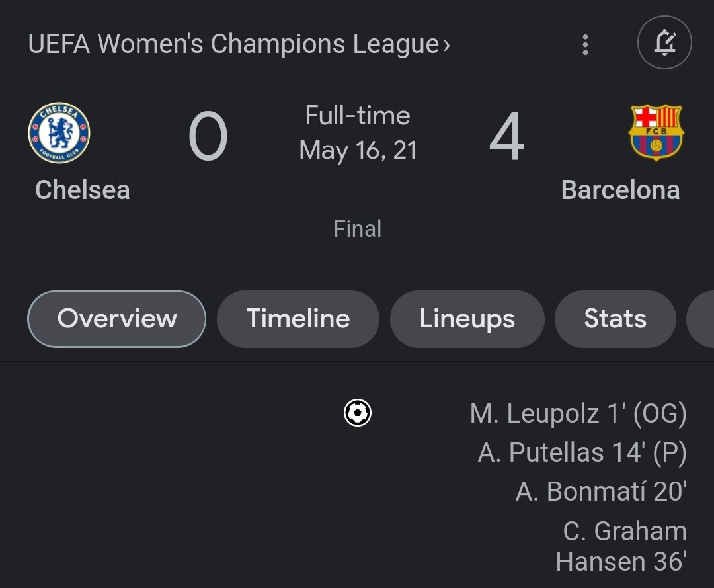Screen dimensions: 714x588
Task: Open the Lineups tab
Action: tap(467, 319)
